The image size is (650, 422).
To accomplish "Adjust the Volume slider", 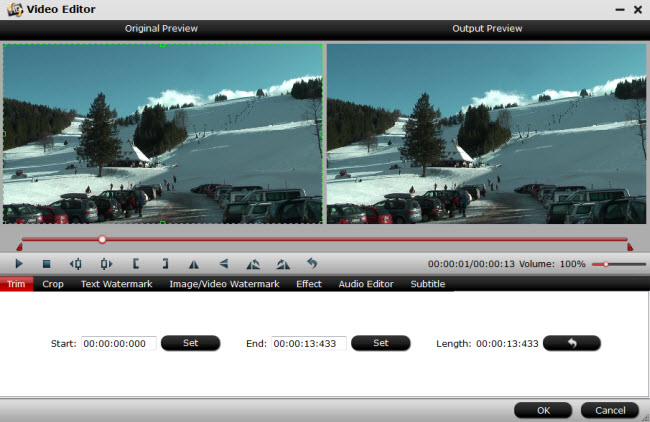I will [x=618, y=264].
